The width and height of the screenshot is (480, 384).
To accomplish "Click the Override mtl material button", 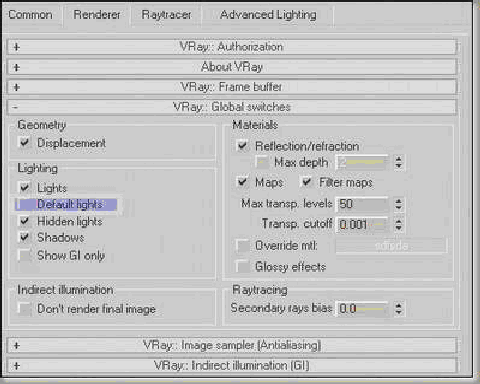I will click(x=391, y=246).
